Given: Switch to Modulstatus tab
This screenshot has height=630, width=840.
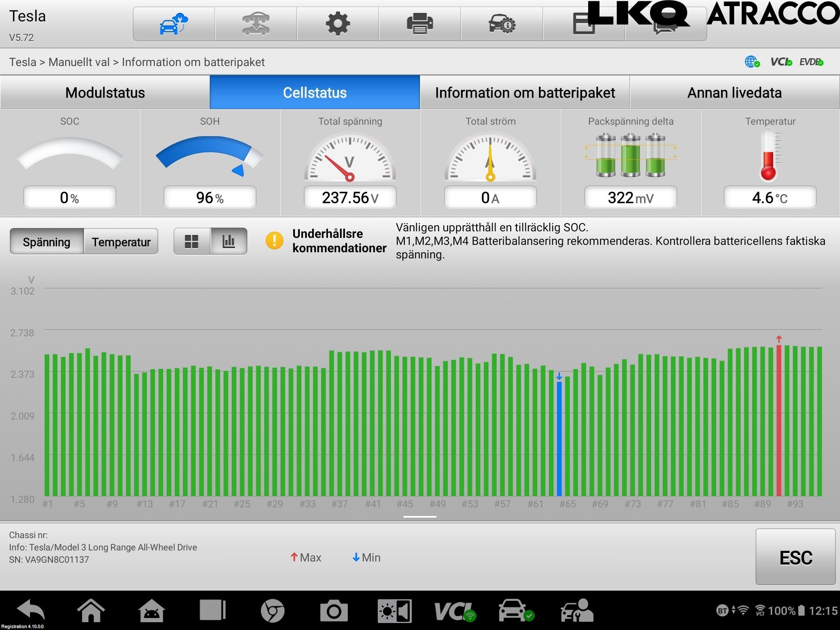Looking at the screenshot, I should 105,93.
